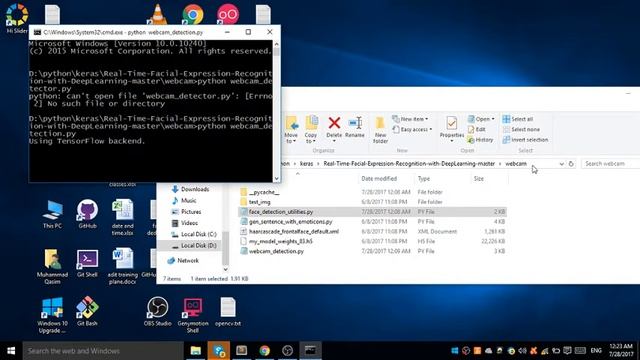This screenshot has width=640, height=360.
Task: Open Properties from the Explorer ribbon
Action: click(451, 129)
